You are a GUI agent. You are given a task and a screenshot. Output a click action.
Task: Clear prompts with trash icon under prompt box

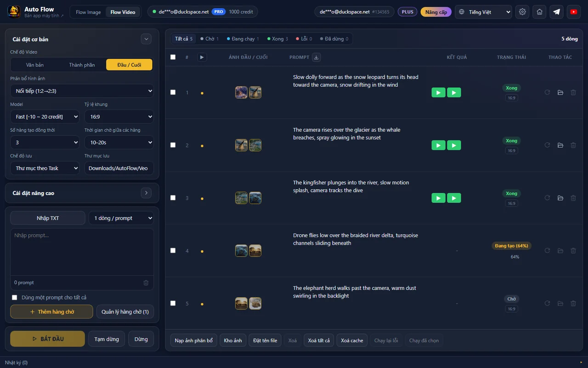coord(146,282)
